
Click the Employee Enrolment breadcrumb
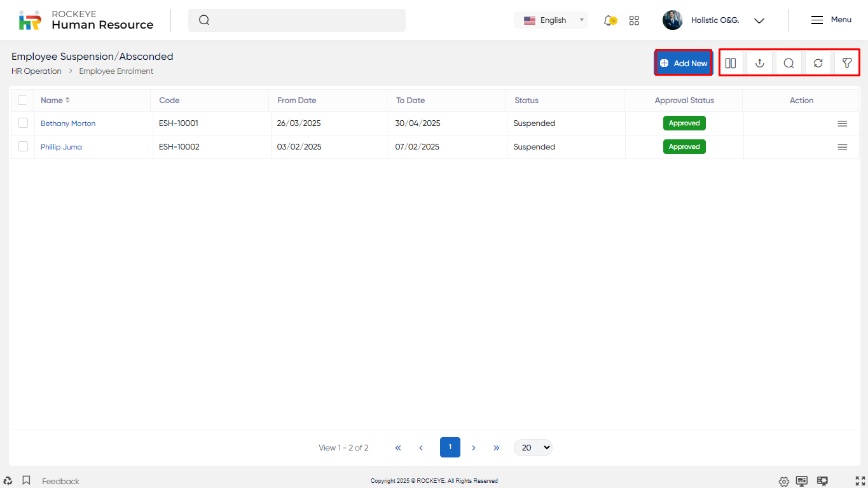click(116, 71)
